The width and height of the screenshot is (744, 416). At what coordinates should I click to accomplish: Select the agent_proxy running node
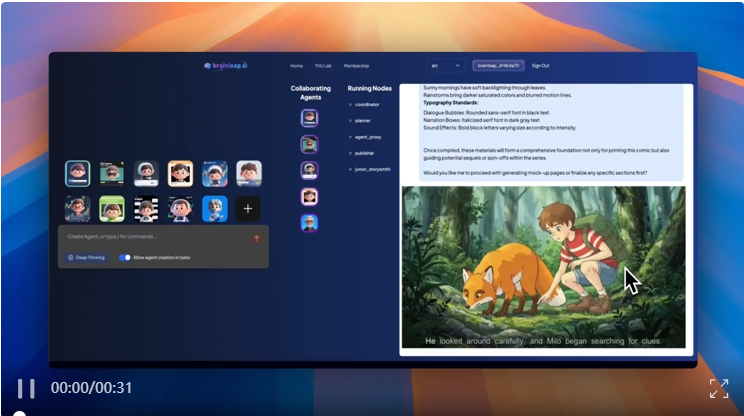tap(368, 137)
